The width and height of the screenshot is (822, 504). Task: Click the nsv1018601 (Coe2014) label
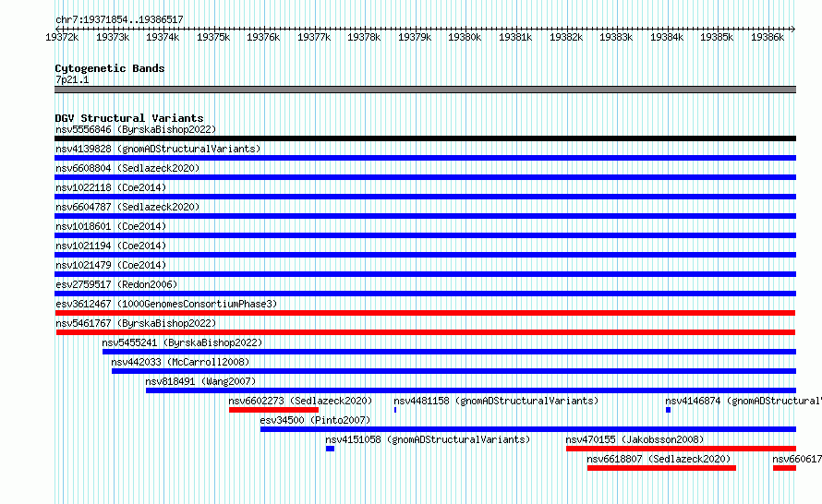tap(111, 226)
